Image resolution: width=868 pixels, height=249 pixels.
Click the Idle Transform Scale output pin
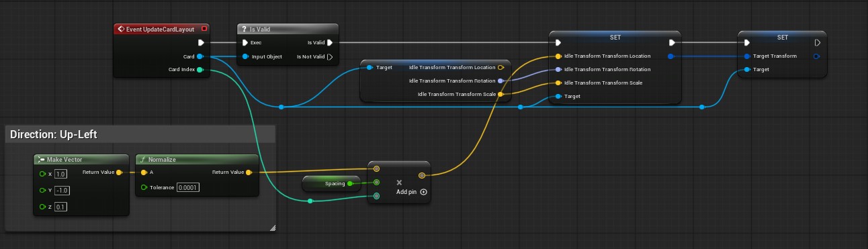501,95
